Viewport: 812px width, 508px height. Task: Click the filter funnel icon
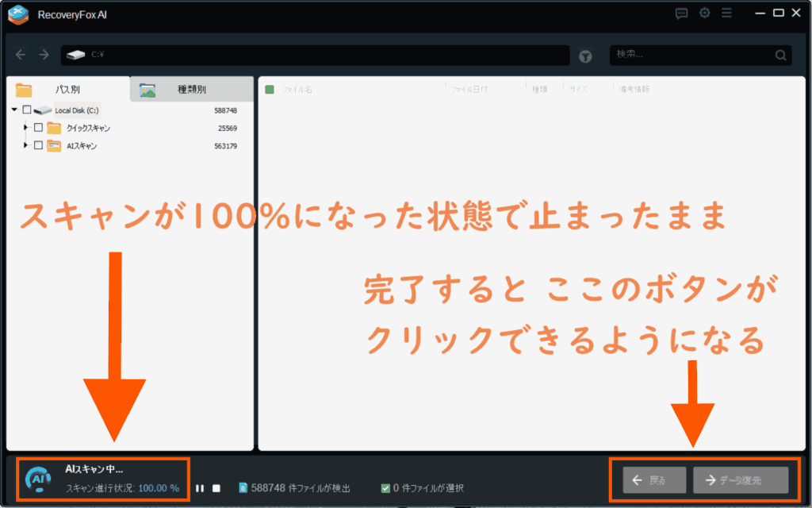585,56
